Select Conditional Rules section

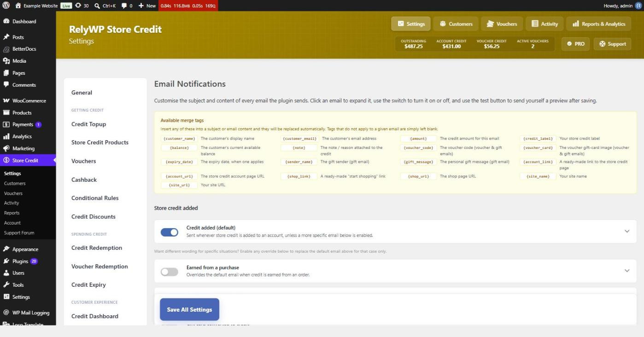coord(95,198)
